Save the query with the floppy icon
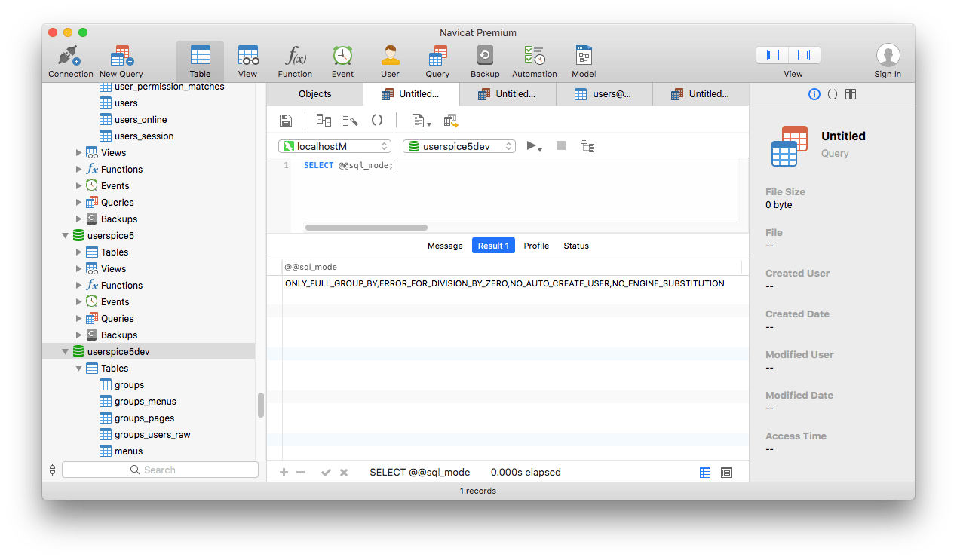 286,121
